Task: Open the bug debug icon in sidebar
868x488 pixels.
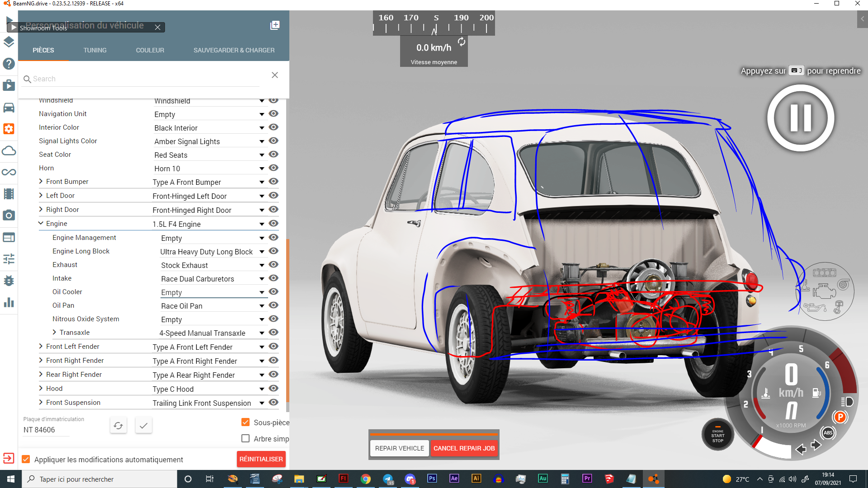Action: click(9, 281)
